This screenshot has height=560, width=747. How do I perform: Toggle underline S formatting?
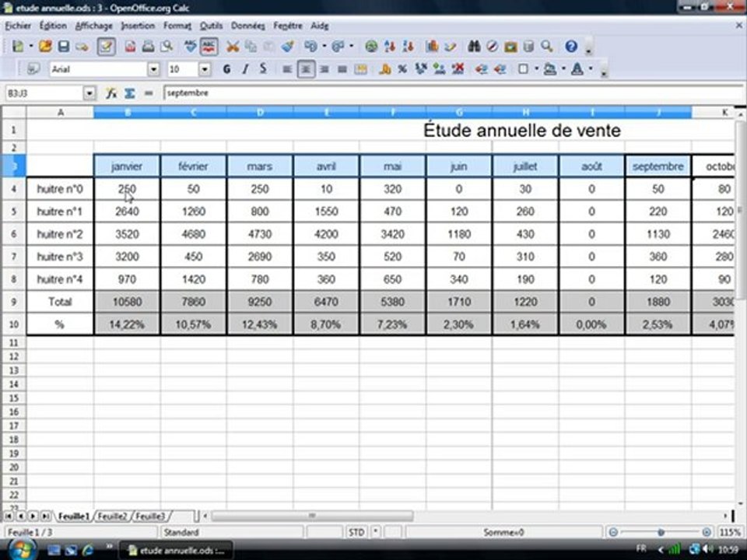click(263, 69)
